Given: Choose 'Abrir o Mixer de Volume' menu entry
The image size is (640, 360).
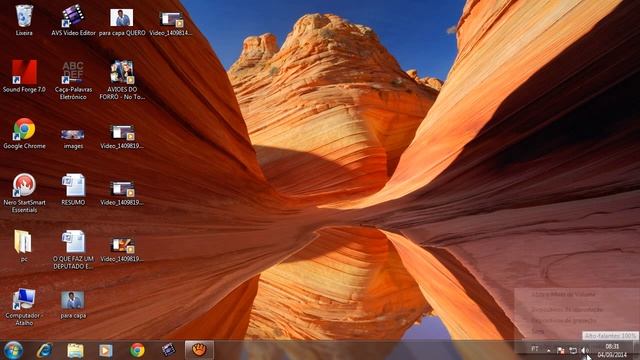Looking at the screenshot, I should click(x=563, y=295).
